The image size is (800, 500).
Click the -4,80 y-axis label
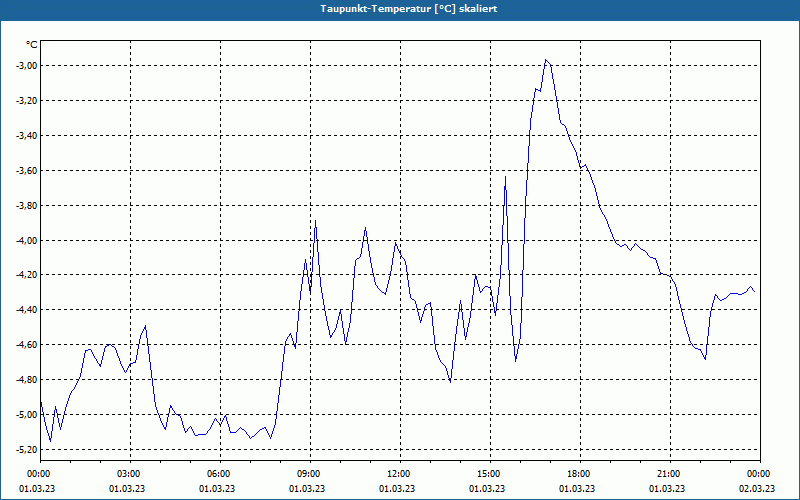coord(28,380)
